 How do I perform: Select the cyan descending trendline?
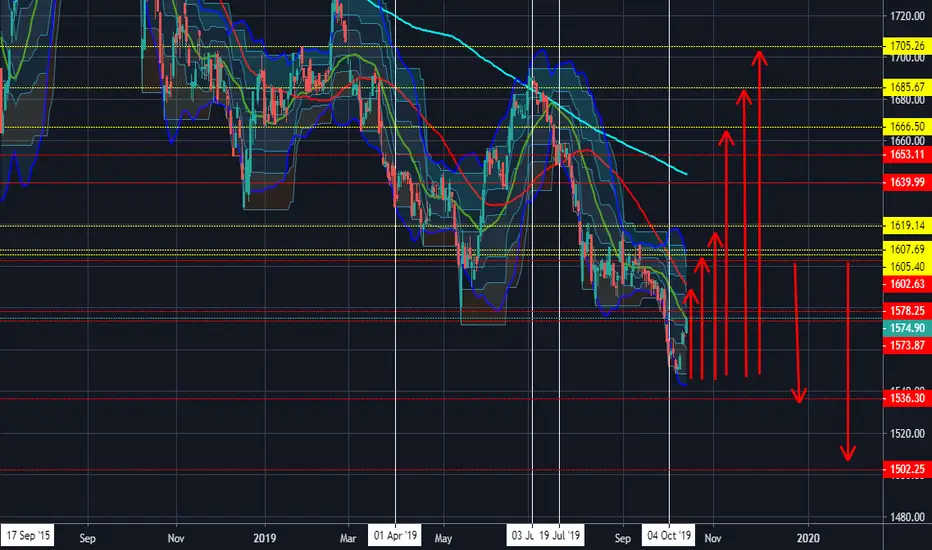point(529,86)
